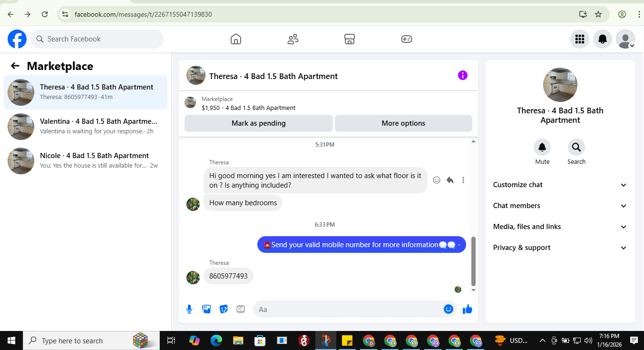
Task: Open the Gaming controller icon
Action: [x=407, y=39]
